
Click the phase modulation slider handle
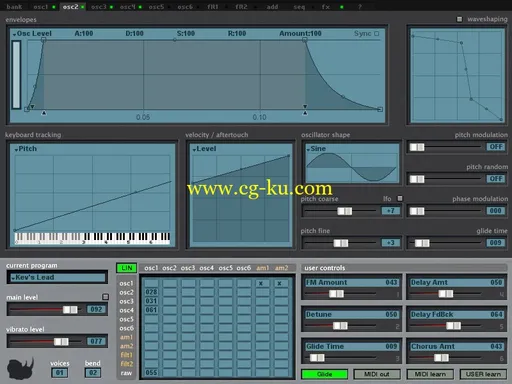click(417, 211)
